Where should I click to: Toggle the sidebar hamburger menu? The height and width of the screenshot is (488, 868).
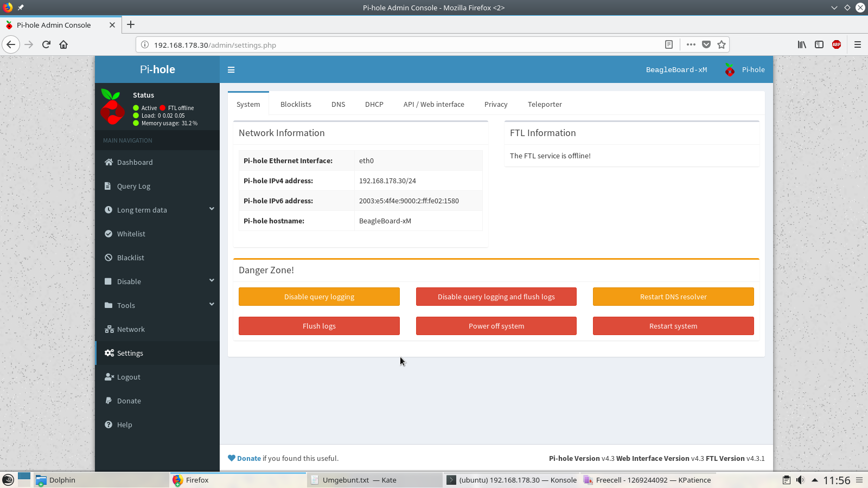click(231, 69)
